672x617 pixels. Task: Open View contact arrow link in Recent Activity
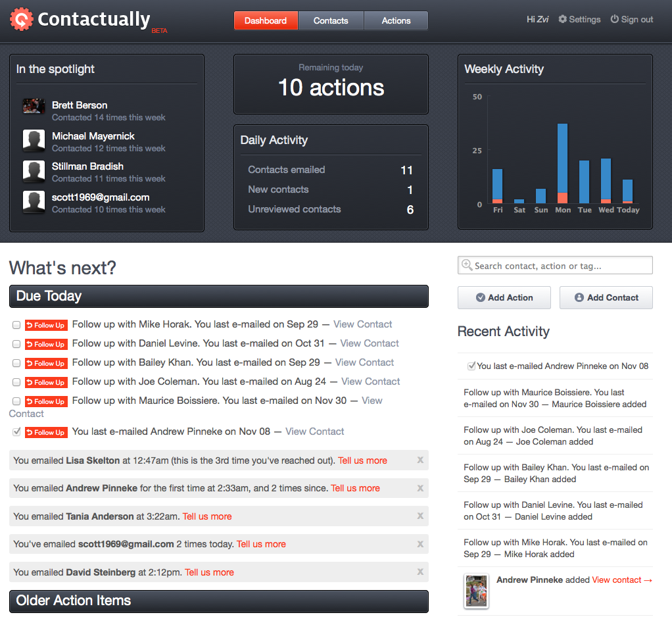[622, 580]
